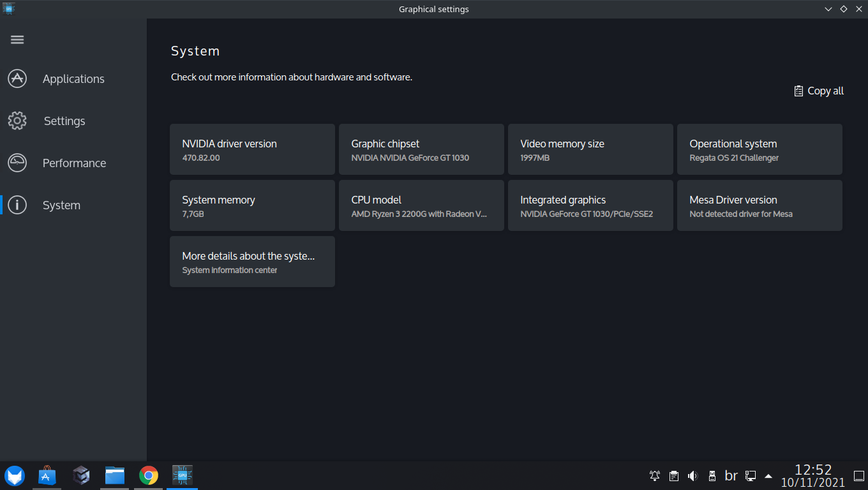Click the Regata OS 21 Challenger text
The width and height of the screenshot is (868, 490).
click(734, 158)
